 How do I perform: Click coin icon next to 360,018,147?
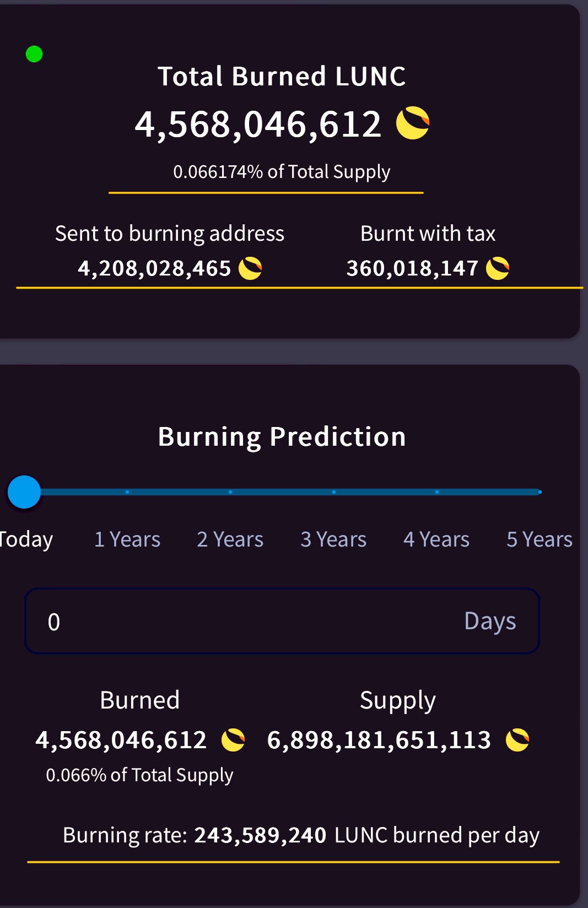[x=498, y=268]
